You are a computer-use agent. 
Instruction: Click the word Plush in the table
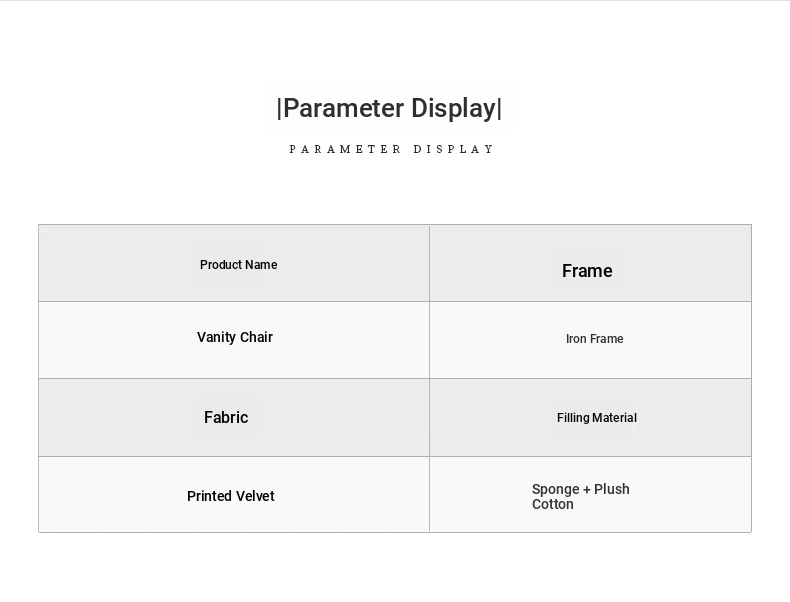pyautogui.click(x=612, y=489)
